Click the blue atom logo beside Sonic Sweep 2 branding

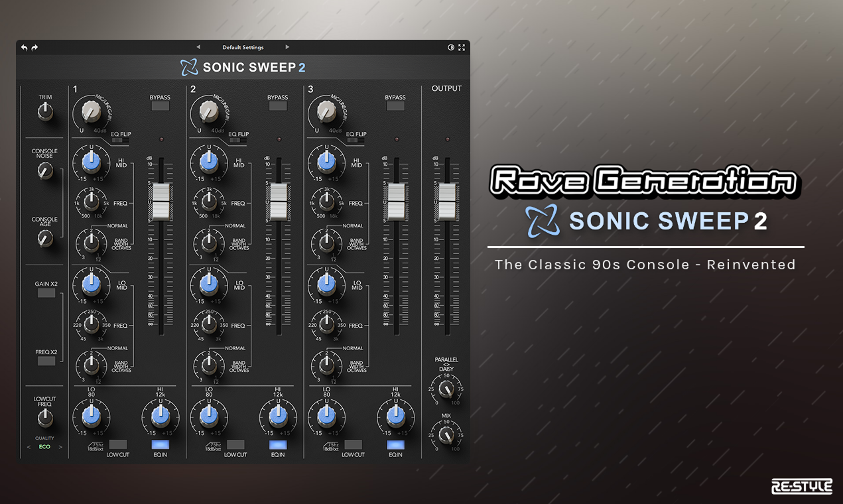click(x=541, y=221)
